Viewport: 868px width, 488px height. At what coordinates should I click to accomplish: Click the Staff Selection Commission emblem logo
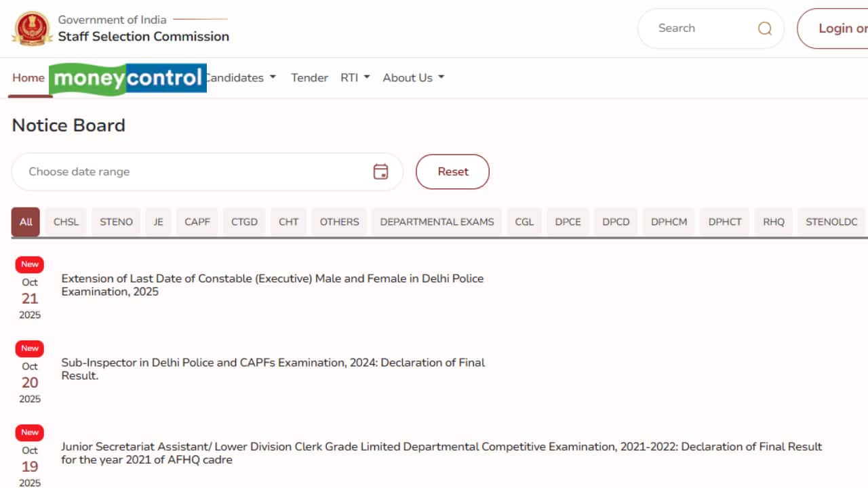(x=32, y=28)
